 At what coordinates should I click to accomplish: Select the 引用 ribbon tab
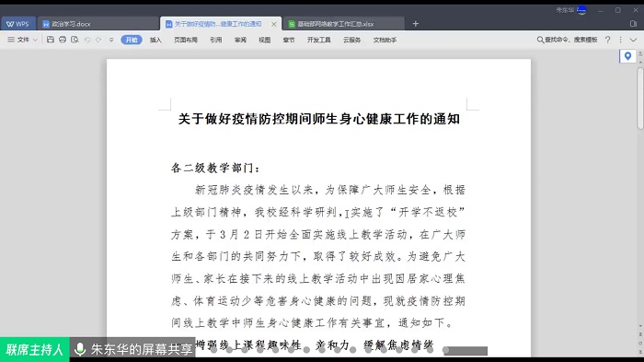pyautogui.click(x=215, y=40)
